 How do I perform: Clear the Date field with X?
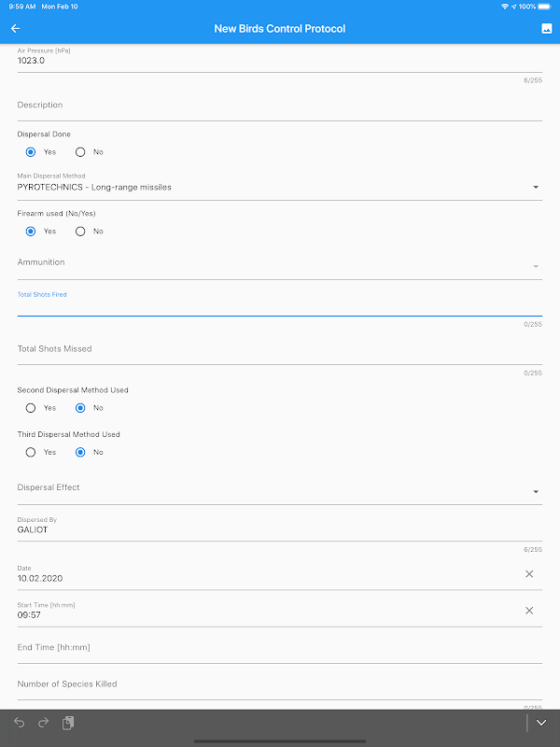[529, 573]
